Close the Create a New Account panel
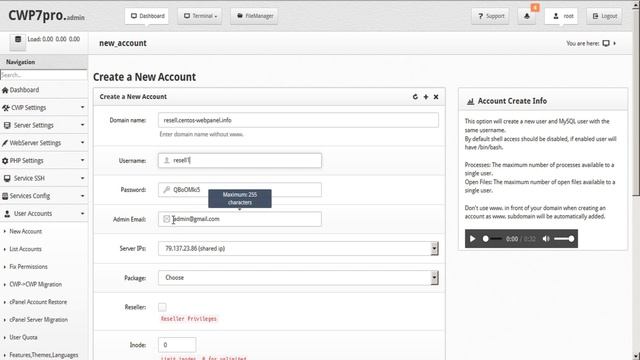The height and width of the screenshot is (360, 640). tap(436, 97)
